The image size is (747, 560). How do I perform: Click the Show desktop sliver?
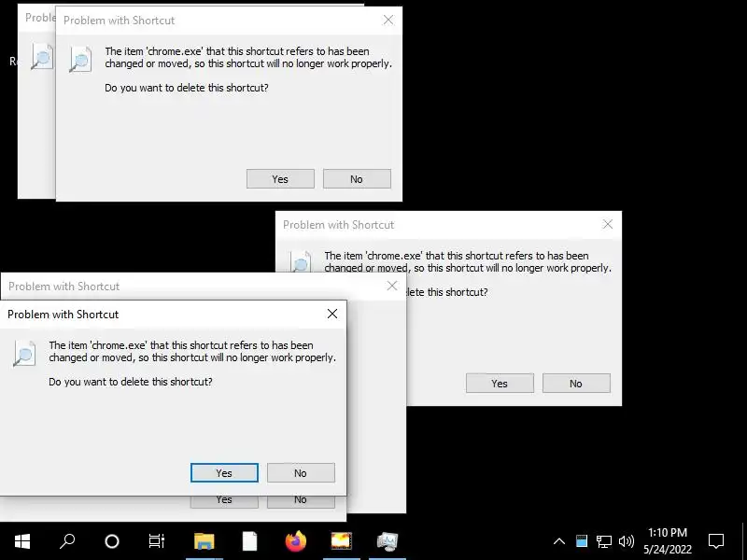pyautogui.click(x=743, y=541)
